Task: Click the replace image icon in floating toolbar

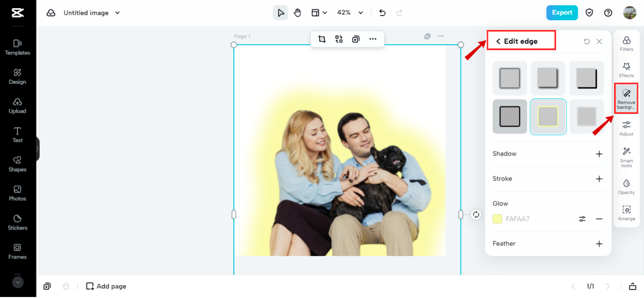Action: [339, 39]
